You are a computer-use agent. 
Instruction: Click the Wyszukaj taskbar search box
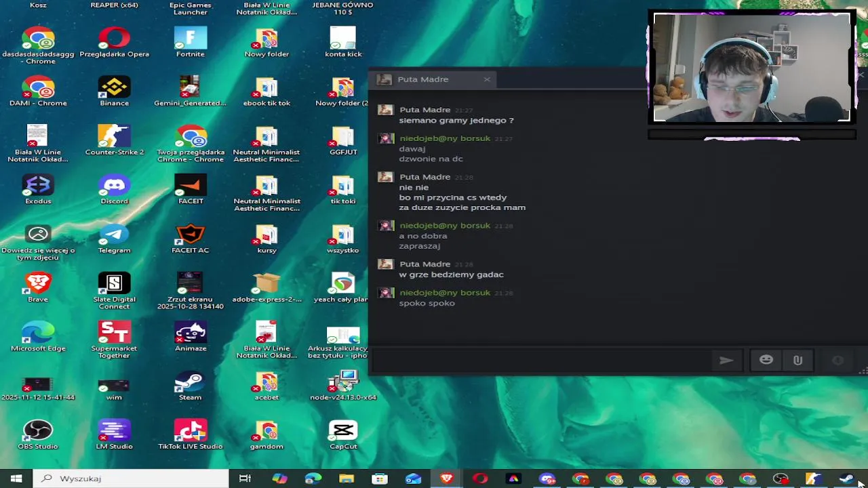pos(131,479)
